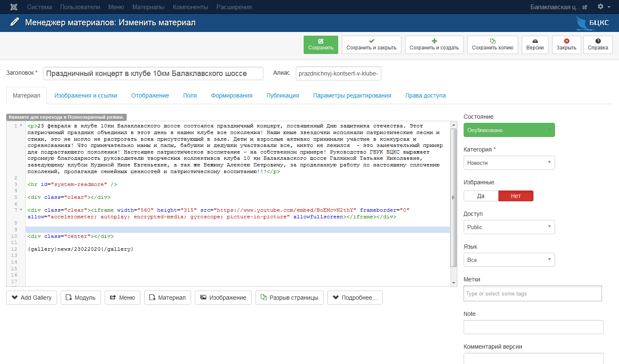The width and height of the screenshot is (619, 364).
Task: Switch to Параметры редактирования tab
Action: tap(352, 95)
